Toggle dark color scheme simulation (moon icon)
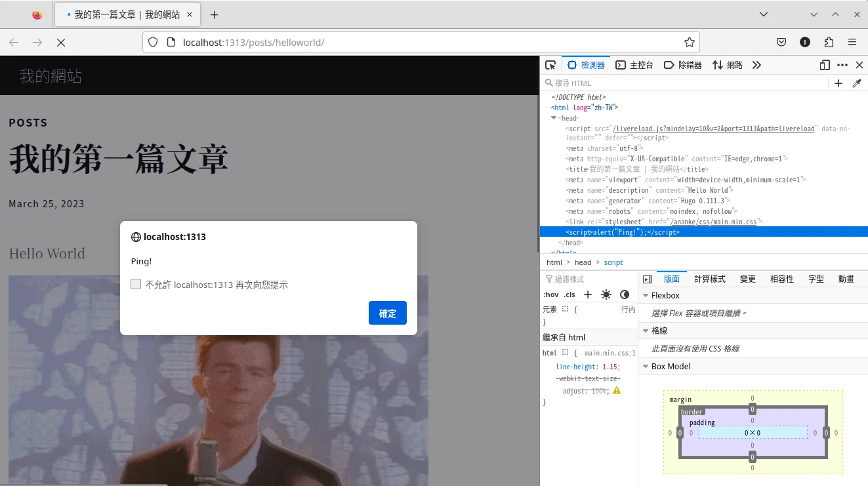The width and height of the screenshot is (868, 486). [x=625, y=294]
